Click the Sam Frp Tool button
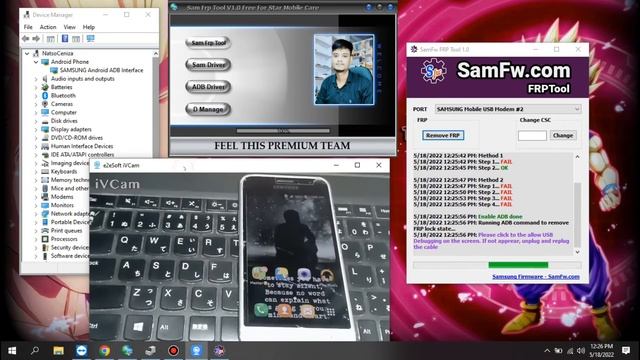The width and height of the screenshot is (640, 360). (x=208, y=43)
